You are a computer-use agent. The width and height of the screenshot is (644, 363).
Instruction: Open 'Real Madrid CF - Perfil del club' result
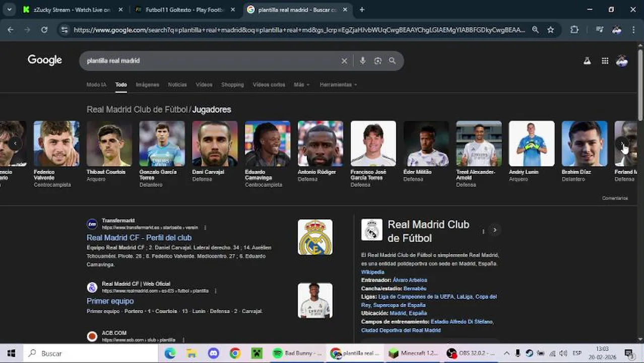(x=139, y=237)
